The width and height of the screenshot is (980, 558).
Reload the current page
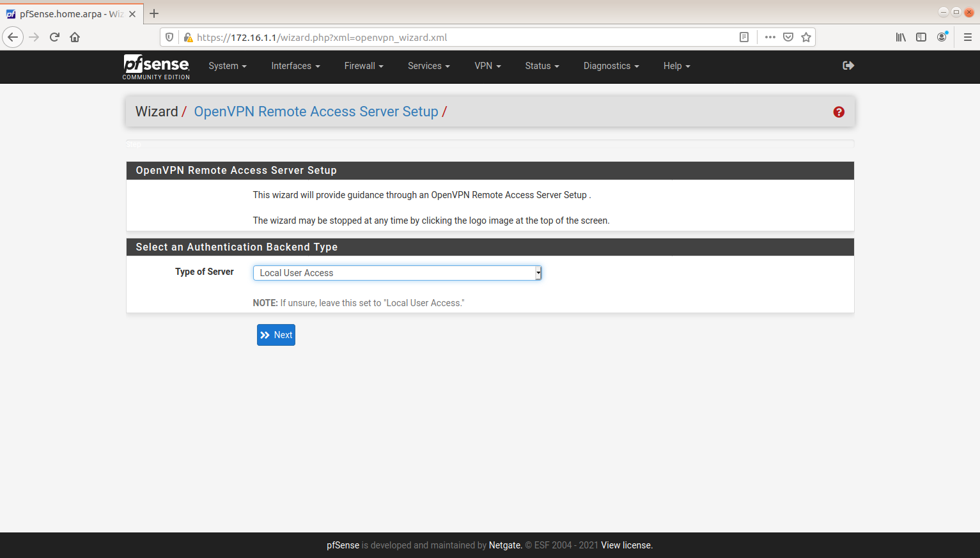(54, 37)
